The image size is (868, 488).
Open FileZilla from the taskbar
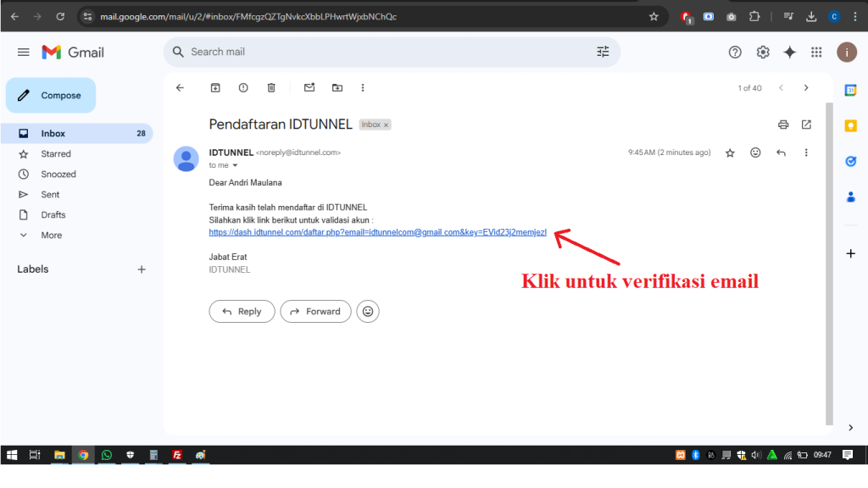(177, 455)
